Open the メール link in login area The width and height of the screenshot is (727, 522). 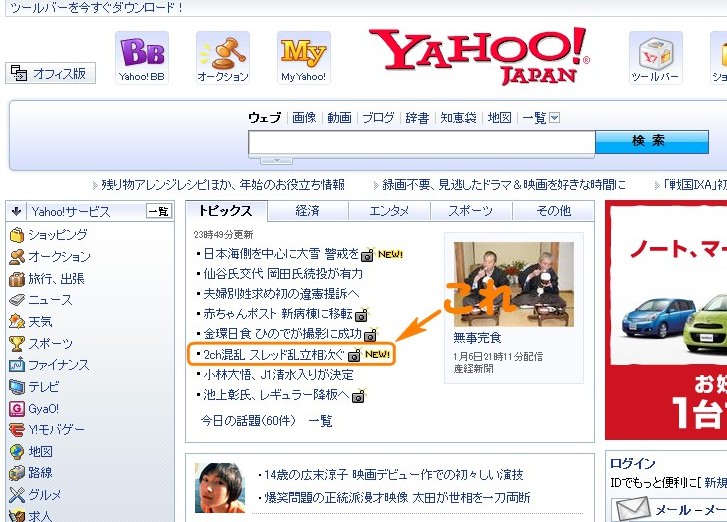pyautogui.click(x=690, y=510)
